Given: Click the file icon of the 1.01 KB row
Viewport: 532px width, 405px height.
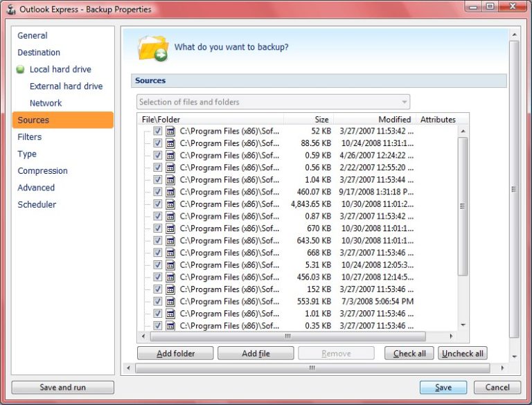Looking at the screenshot, I should (x=170, y=314).
